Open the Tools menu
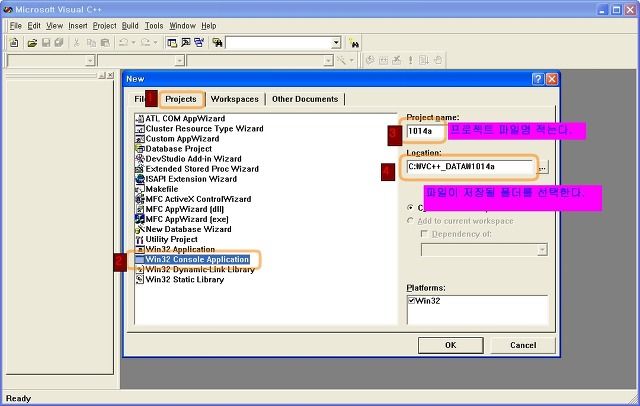640x406 pixels. point(154,26)
